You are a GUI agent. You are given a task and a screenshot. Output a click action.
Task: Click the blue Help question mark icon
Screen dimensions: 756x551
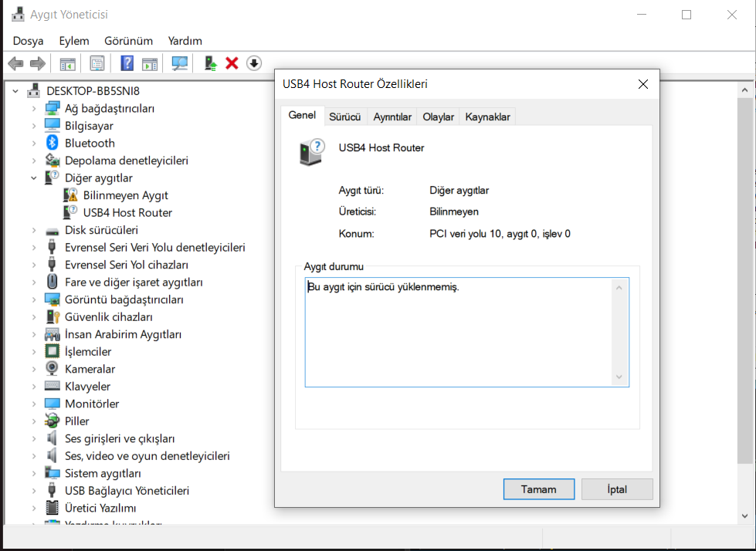(x=127, y=63)
